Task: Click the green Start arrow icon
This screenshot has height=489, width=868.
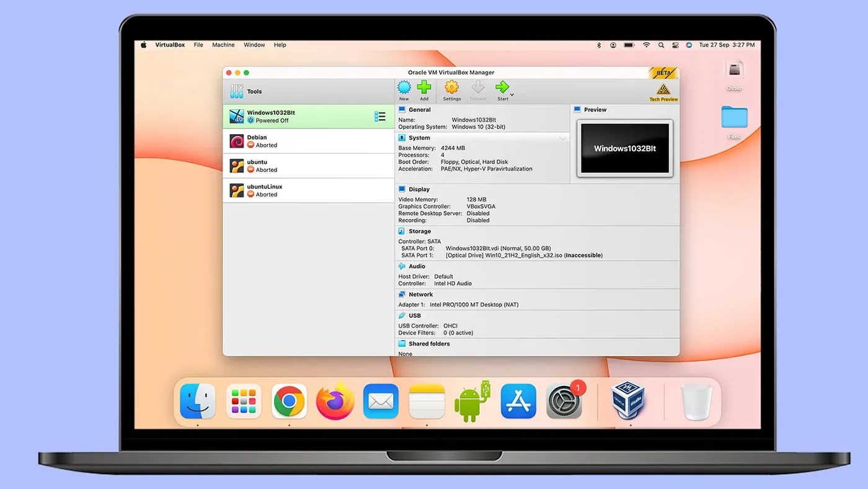Action: [502, 87]
